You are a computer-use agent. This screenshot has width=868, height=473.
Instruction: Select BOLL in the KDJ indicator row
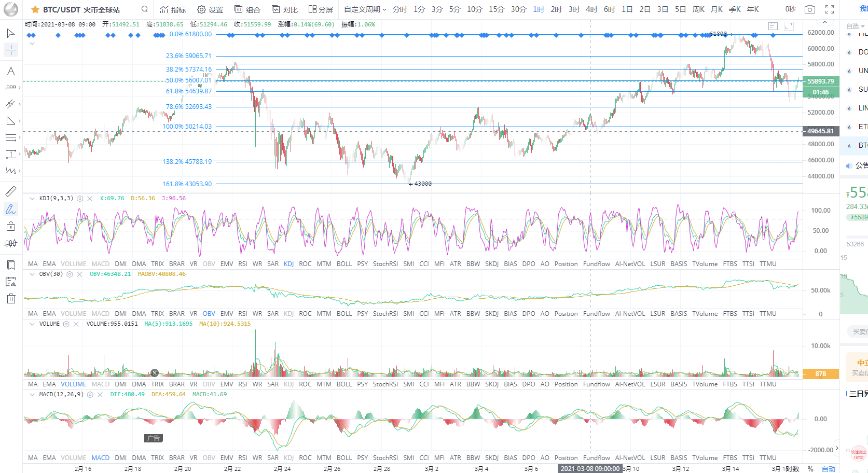344,264
